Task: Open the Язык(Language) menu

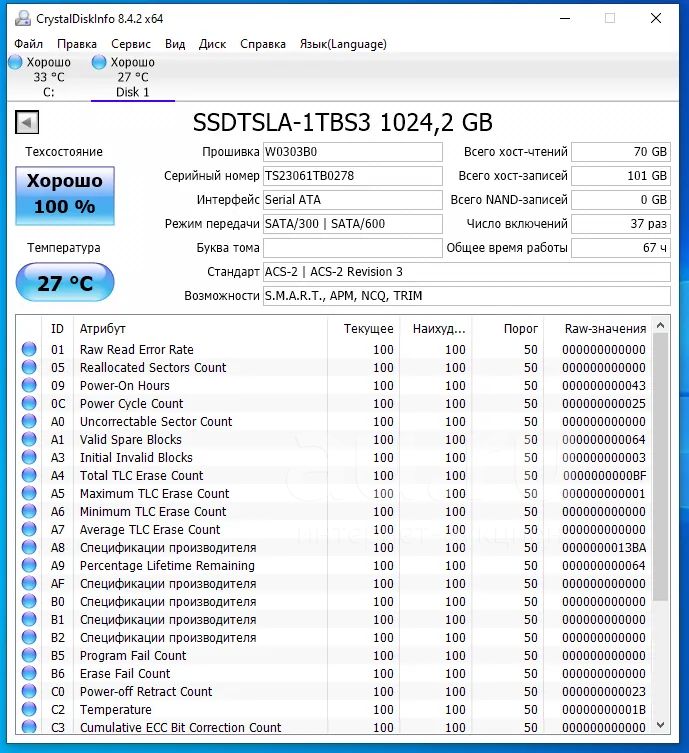Action: click(343, 44)
